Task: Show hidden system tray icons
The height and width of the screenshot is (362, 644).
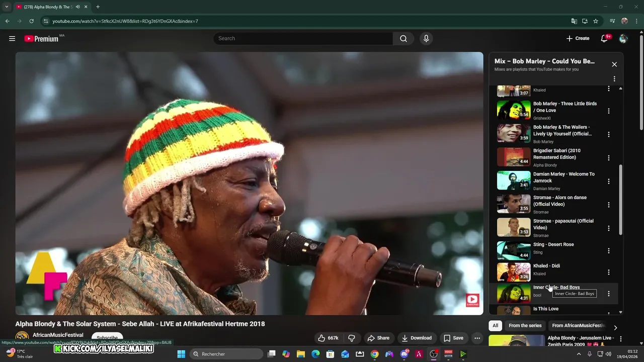Action: point(579,354)
